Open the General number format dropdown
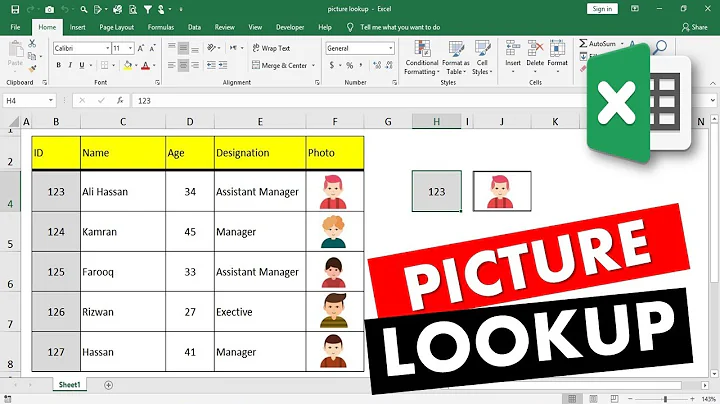The image size is (720, 404). tap(391, 48)
